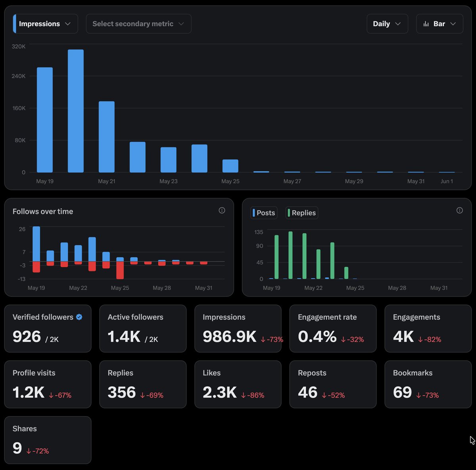Screen dimensions: 476x470
Task: Click the May 21 impressions bar
Action: tap(107, 137)
